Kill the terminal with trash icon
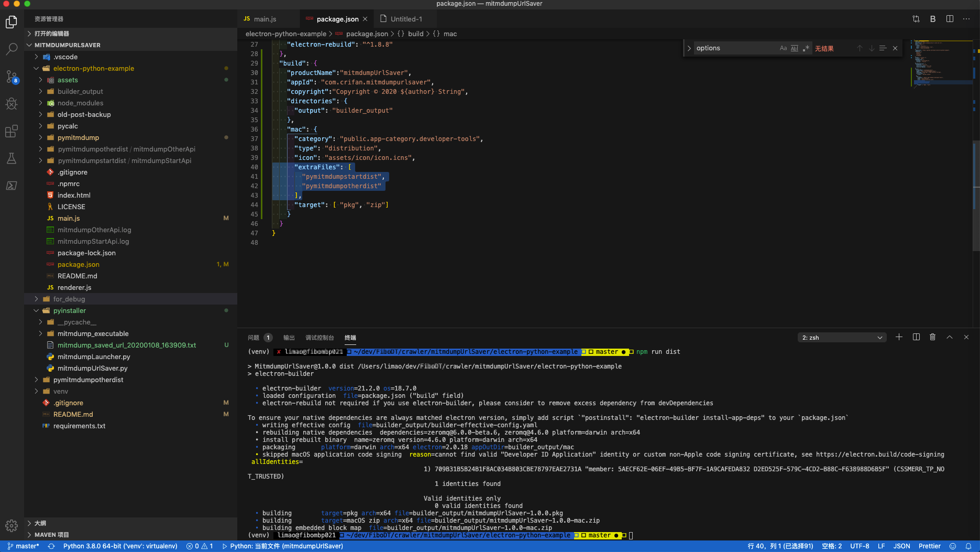The height and width of the screenshot is (552, 980). pyautogui.click(x=932, y=337)
